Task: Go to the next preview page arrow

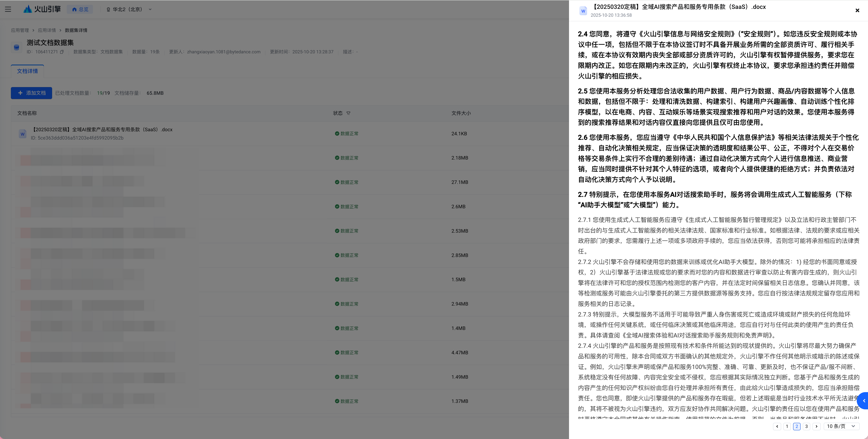Action: coord(816,426)
